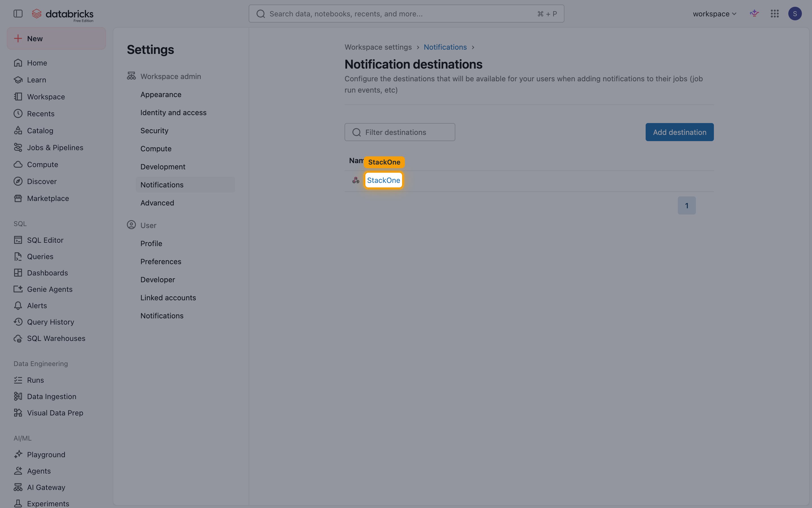The width and height of the screenshot is (812, 508).
Task: Open the Visual Data Prep icon
Action: tap(18, 413)
